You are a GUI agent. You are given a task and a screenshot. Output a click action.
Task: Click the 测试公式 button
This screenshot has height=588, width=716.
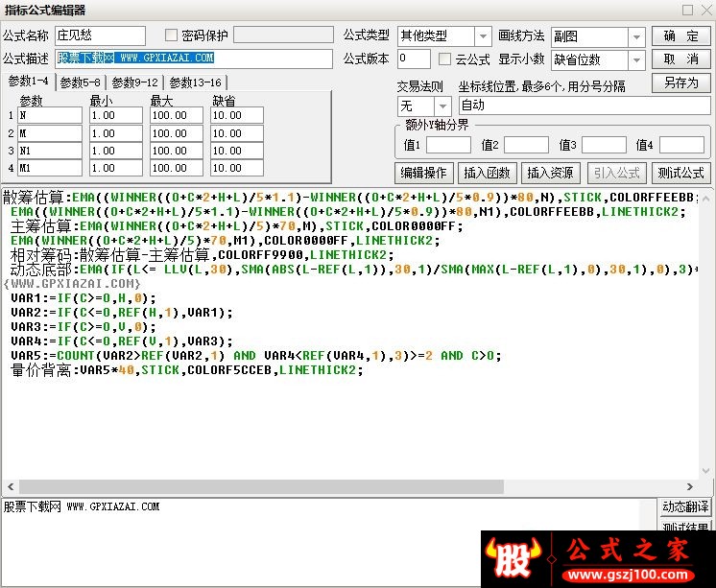(x=680, y=173)
